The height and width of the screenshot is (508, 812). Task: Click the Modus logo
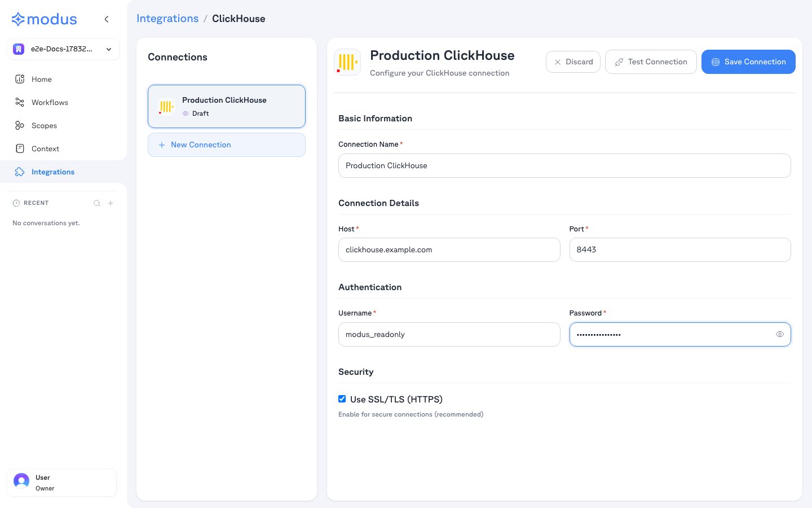tap(44, 19)
